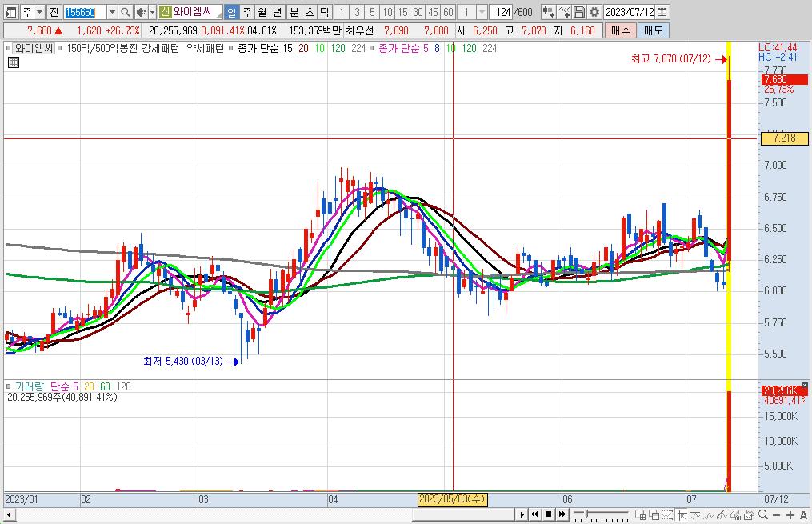Click the add chart pane layout icon
This screenshot has width=812, height=524.
coord(641,514)
